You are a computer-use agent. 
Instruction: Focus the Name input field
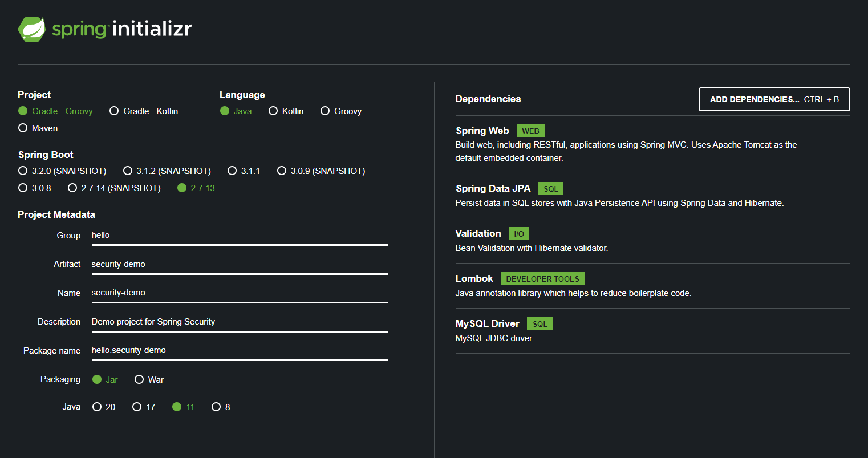pos(240,293)
